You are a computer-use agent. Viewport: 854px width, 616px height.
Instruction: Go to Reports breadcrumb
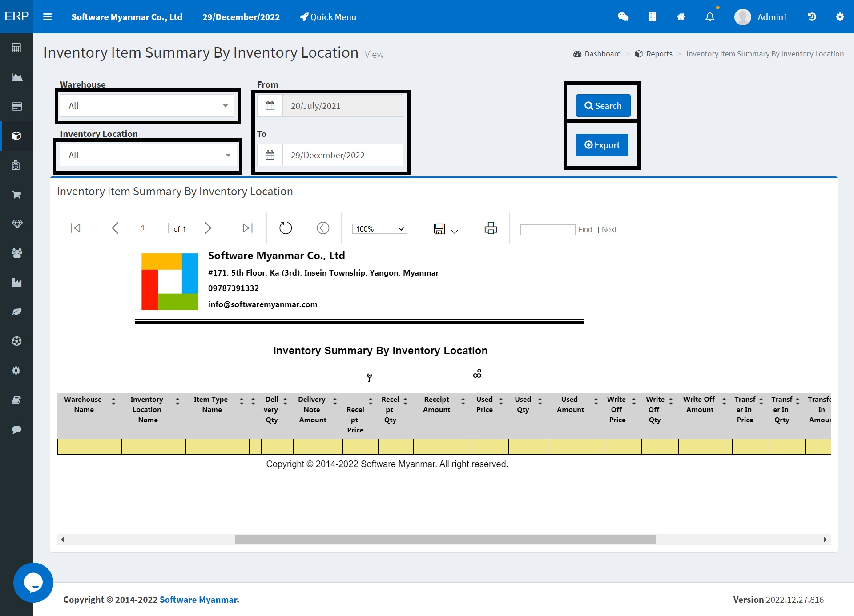tap(654, 54)
